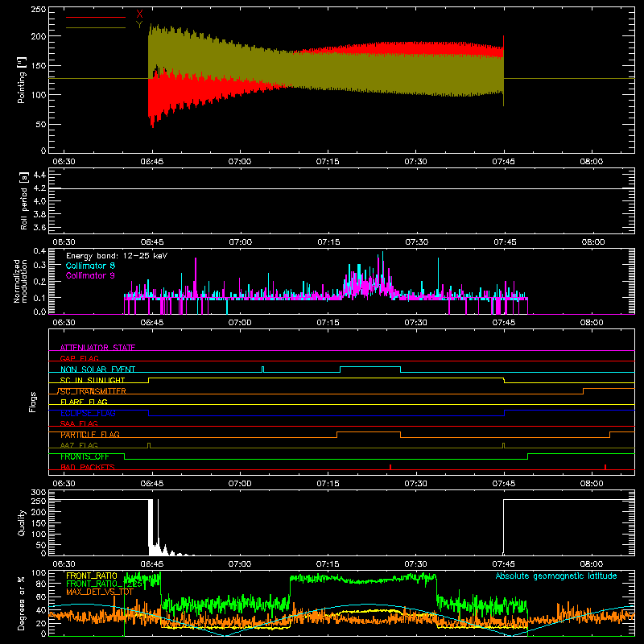
Task: Click the A4Z_FLAG pulse near 06:45
Action: (x=149, y=445)
